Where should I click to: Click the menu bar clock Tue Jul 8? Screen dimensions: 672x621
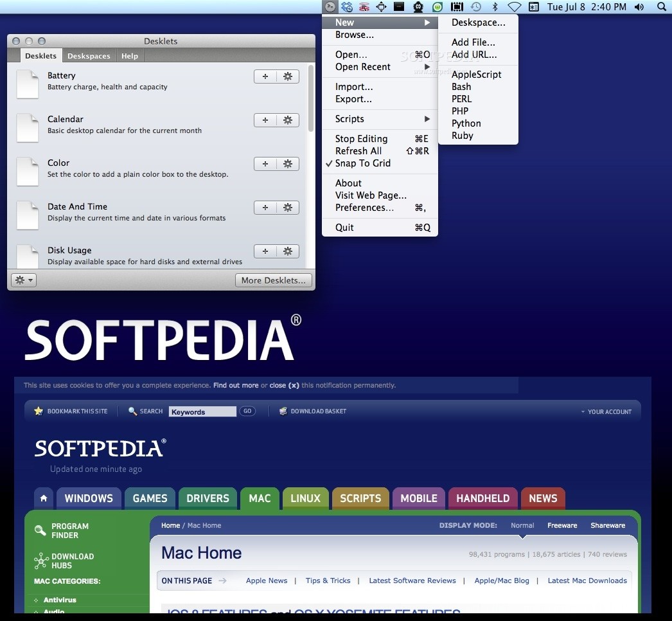pyautogui.click(x=587, y=6)
